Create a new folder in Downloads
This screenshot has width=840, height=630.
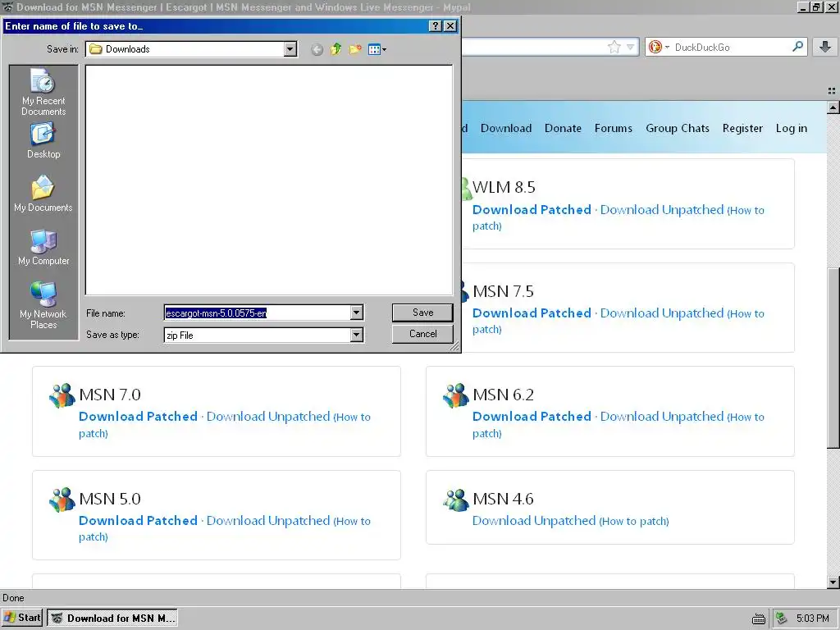354,50
